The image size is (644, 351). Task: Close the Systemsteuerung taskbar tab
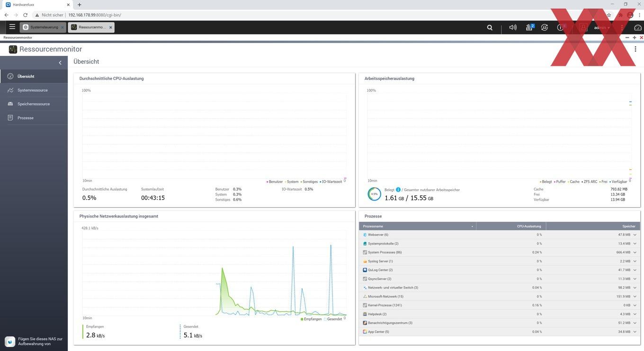63,27
